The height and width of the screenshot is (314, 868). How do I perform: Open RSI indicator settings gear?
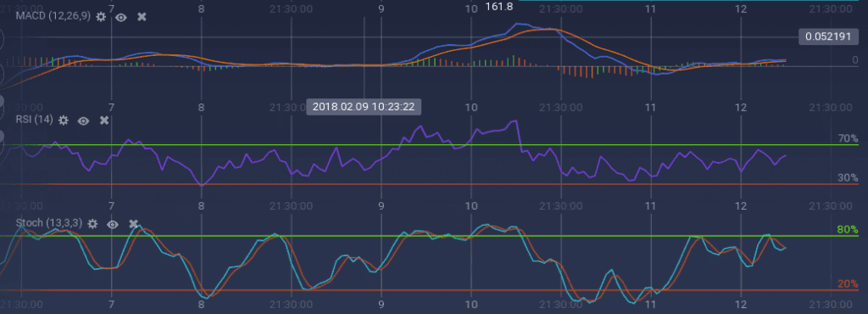point(63,121)
